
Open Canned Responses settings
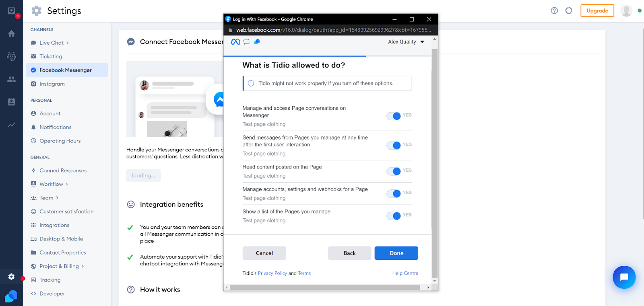click(x=63, y=170)
